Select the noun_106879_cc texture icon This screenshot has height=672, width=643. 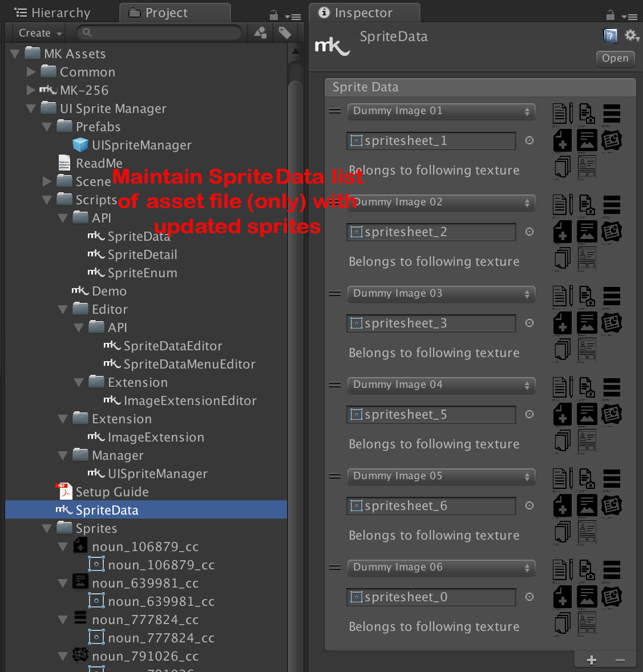pos(80,545)
